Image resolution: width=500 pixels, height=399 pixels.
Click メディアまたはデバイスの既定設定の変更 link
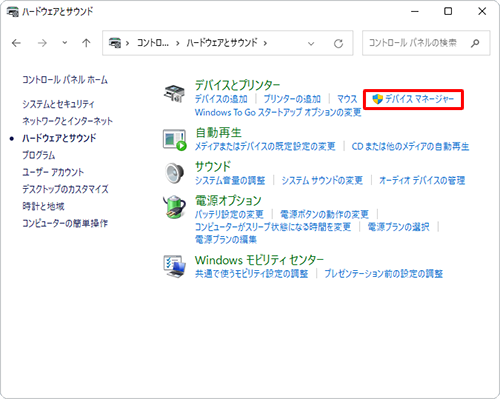(265, 146)
